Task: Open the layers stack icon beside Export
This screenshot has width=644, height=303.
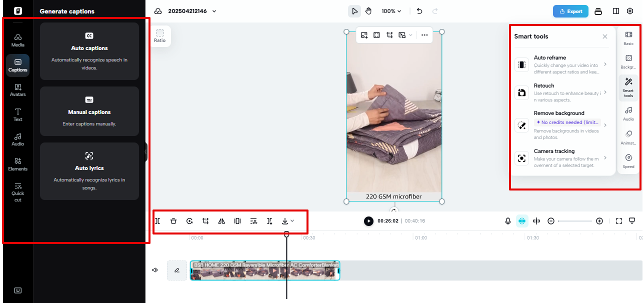Action: coord(598,11)
